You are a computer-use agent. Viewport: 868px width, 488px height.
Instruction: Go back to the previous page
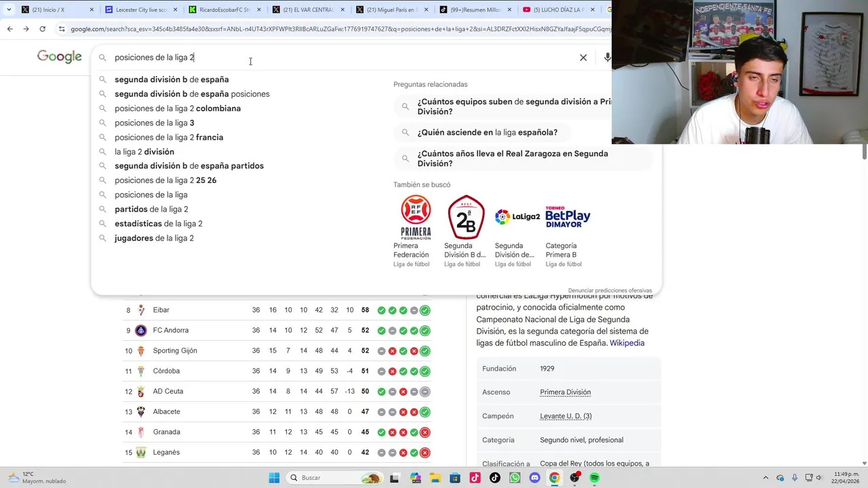[x=9, y=29]
